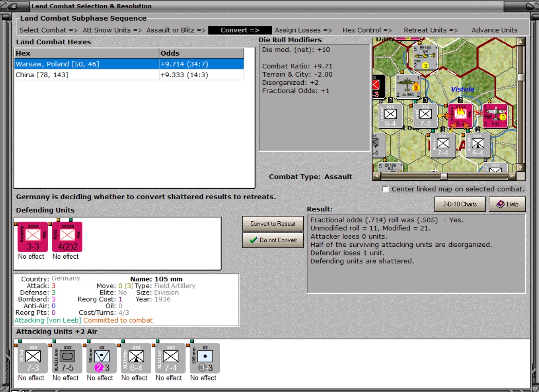Select the 'Advance Units' subphase

coord(495,30)
